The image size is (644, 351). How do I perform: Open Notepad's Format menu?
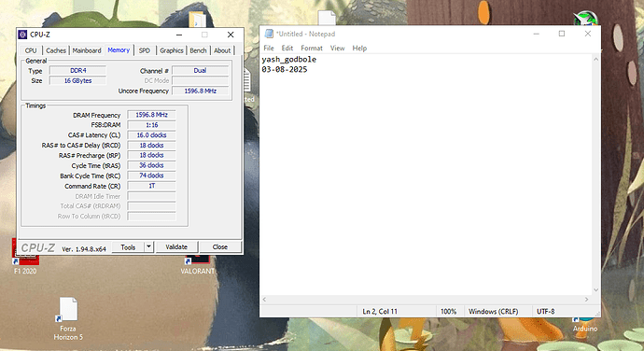[x=312, y=49]
